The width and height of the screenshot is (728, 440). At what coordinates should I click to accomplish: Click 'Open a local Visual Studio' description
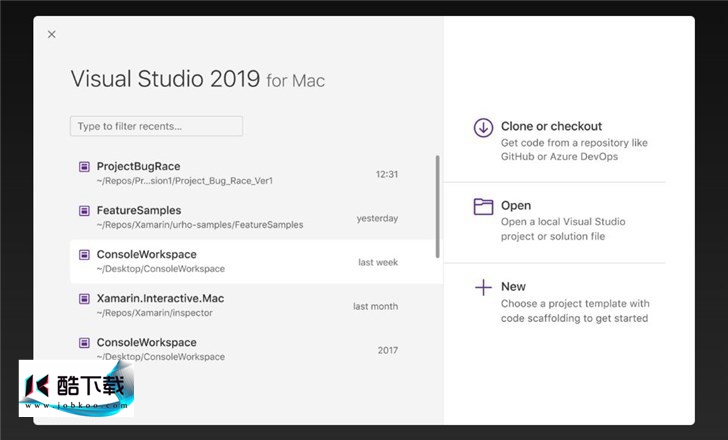pyautogui.click(x=563, y=229)
